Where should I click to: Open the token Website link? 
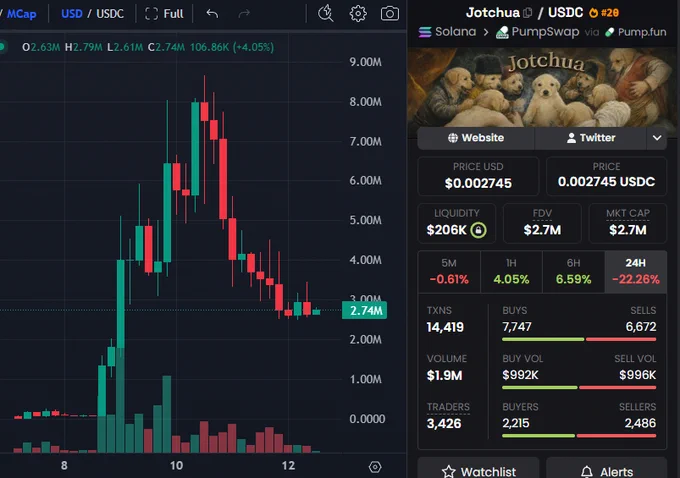click(x=476, y=138)
